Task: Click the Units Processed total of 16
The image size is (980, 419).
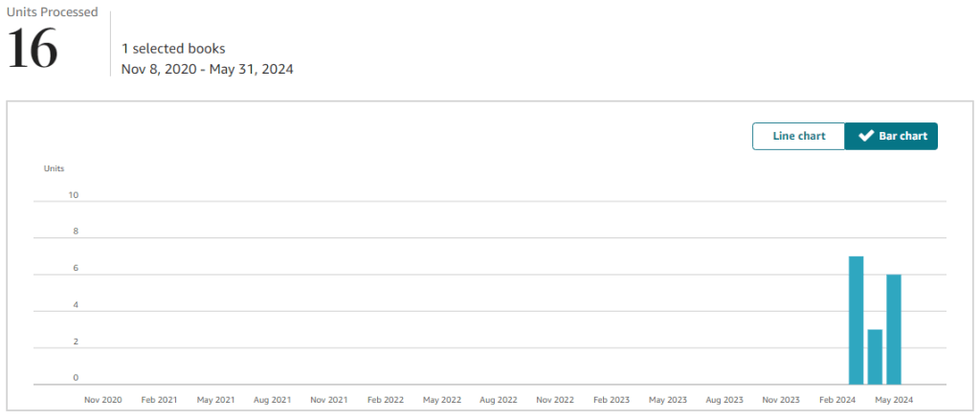Action: tap(33, 50)
